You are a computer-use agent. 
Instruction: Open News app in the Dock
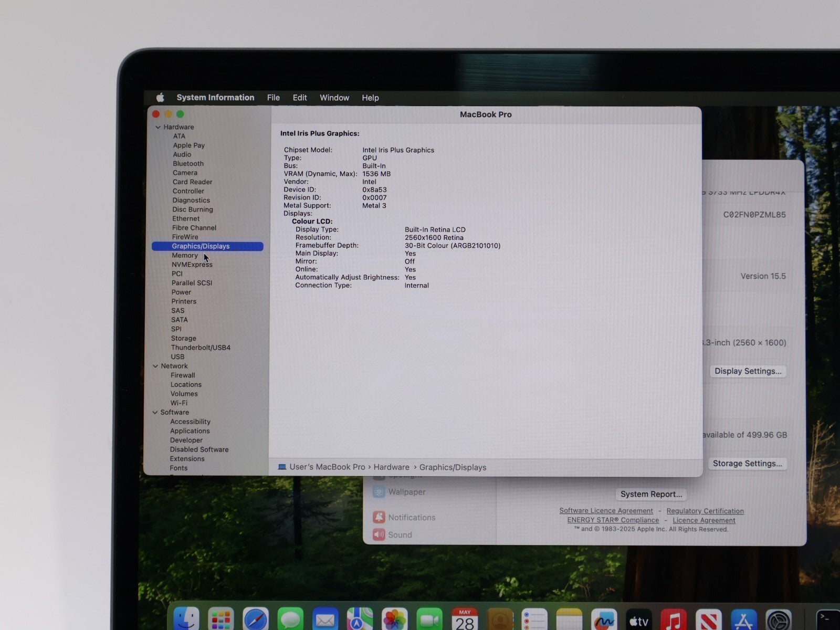tap(708, 619)
